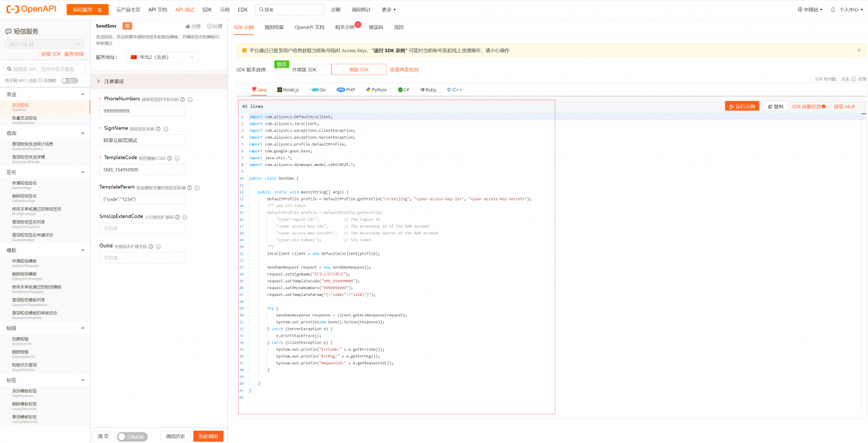Viewport: 868px width, 443px height.
Task: Click the notification bell icon in header
Action: (833, 9)
